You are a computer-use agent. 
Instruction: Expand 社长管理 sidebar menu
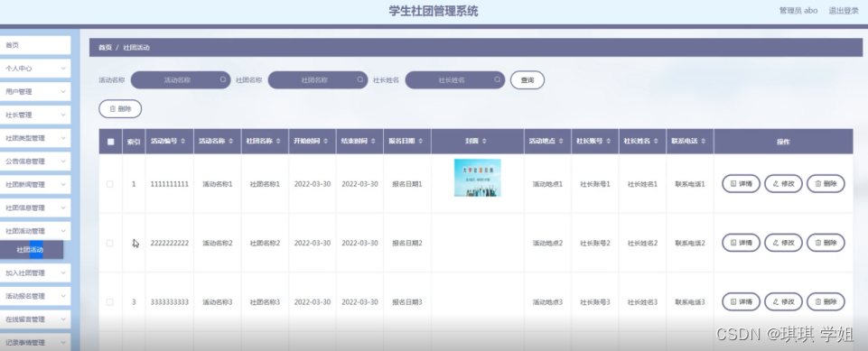(x=35, y=115)
